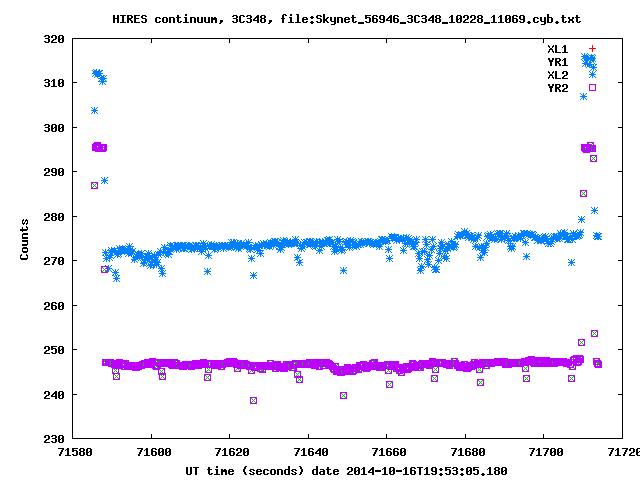640x480 pixels.
Task: Click the blue star marker beside XL2
Action: (592, 75)
